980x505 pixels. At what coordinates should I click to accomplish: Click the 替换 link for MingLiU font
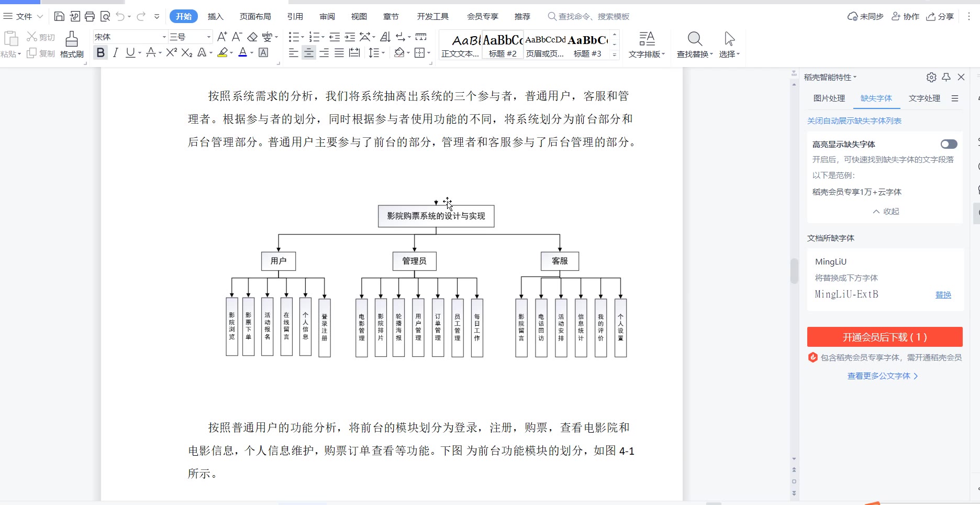pos(943,295)
